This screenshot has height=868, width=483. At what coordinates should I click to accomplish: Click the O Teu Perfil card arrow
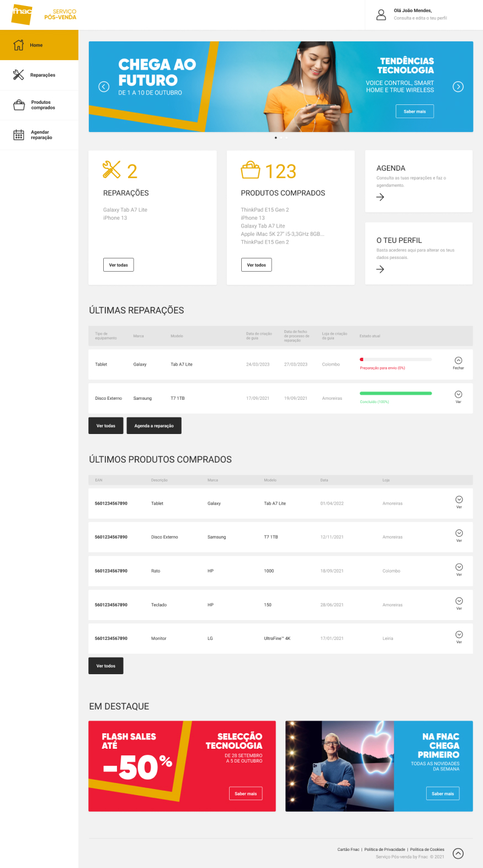380,269
